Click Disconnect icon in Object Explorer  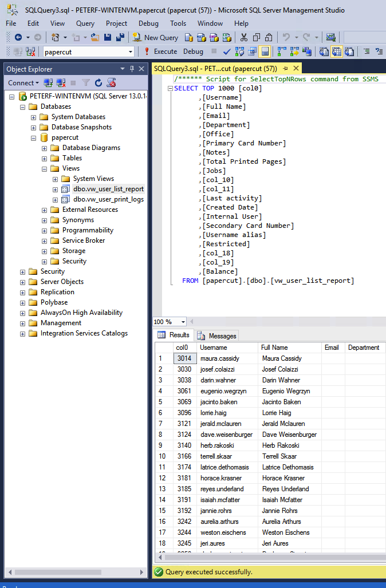coord(61,83)
